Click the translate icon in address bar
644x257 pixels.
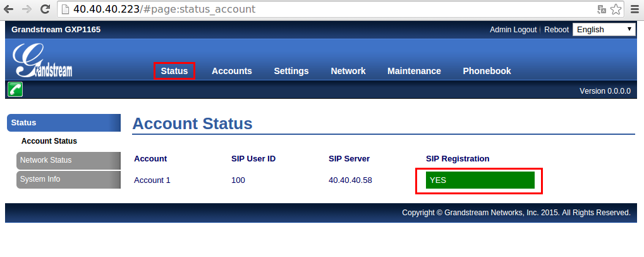[x=602, y=9]
